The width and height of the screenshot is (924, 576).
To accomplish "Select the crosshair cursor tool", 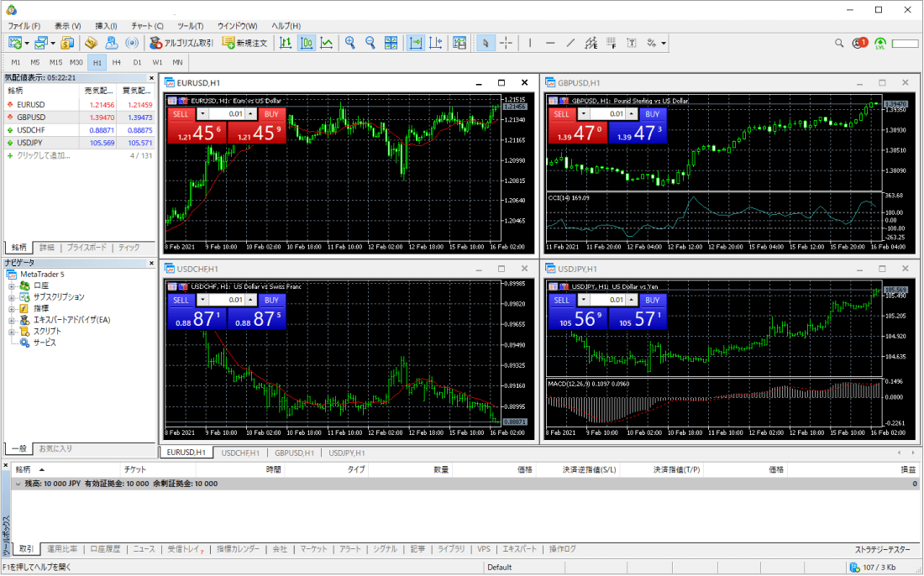I will coord(507,43).
